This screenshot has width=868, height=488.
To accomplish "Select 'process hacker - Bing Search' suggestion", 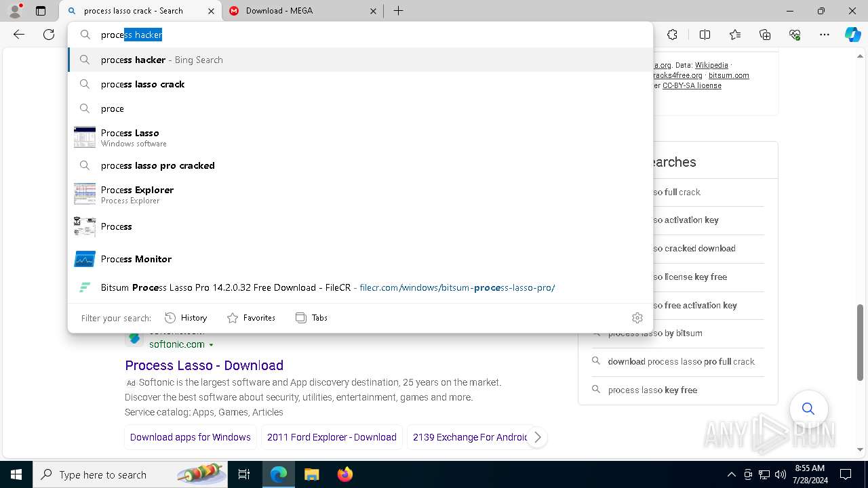I will pyautogui.click(x=360, y=60).
